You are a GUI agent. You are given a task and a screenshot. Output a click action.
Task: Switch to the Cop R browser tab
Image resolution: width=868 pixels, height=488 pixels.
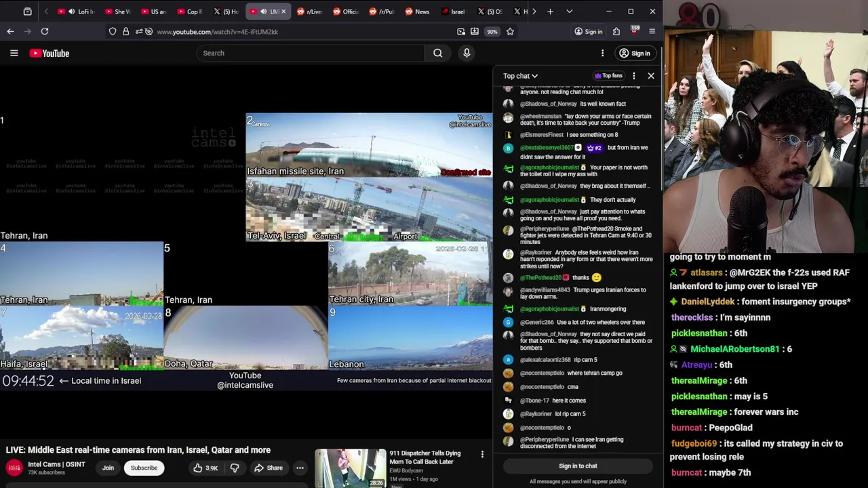point(189,12)
